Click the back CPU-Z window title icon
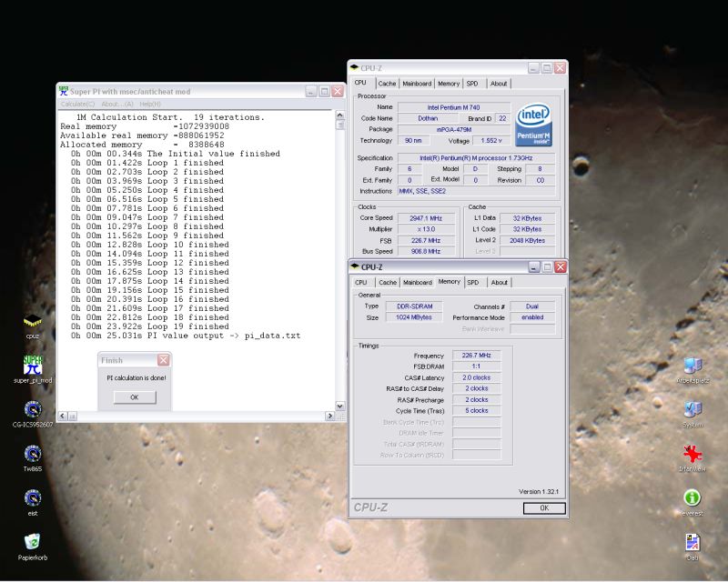Image resolution: width=728 pixels, height=582 pixels. (x=354, y=68)
